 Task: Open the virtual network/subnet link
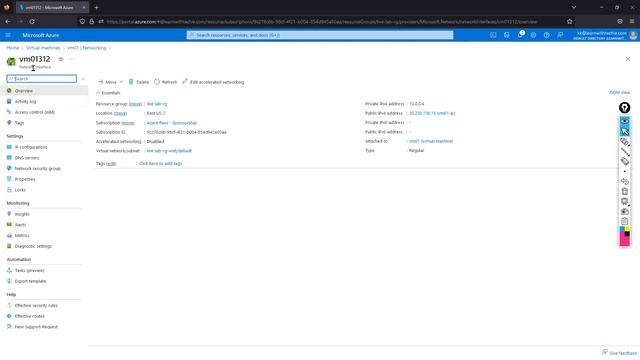coord(169,151)
